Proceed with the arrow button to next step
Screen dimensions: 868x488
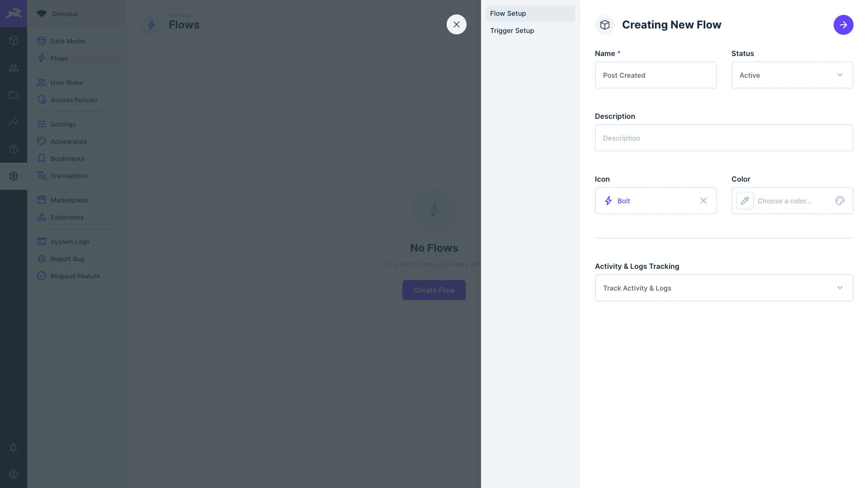pyautogui.click(x=843, y=25)
